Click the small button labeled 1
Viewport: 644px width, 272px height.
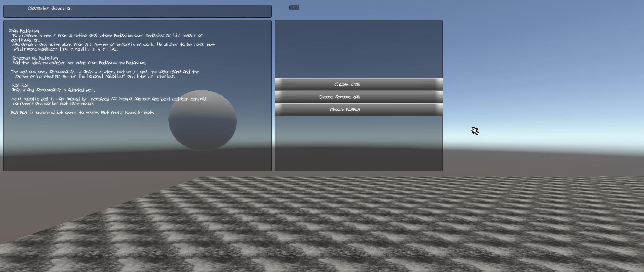pos(294,8)
